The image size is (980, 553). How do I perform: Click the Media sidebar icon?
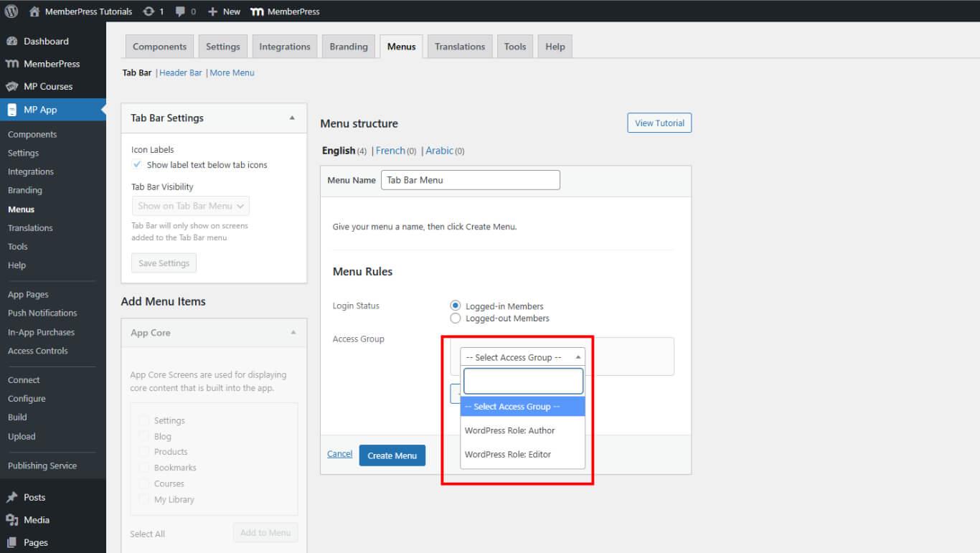coord(12,520)
